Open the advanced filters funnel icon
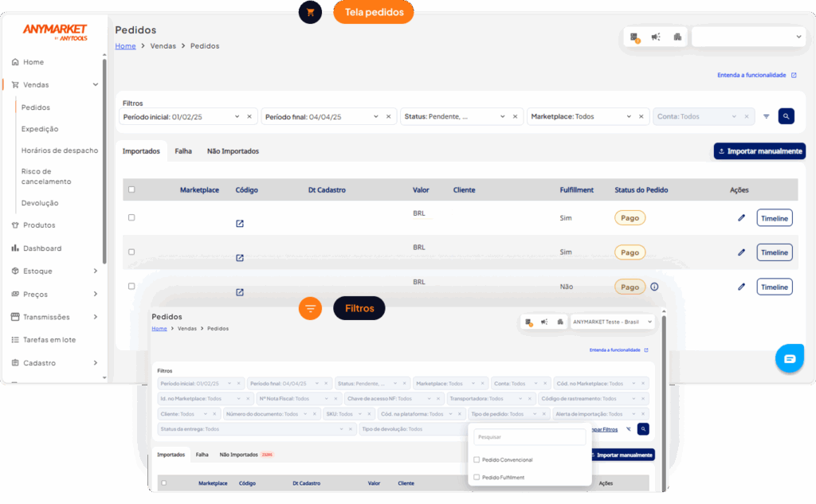Screen dimensions: 816x504 (767, 115)
